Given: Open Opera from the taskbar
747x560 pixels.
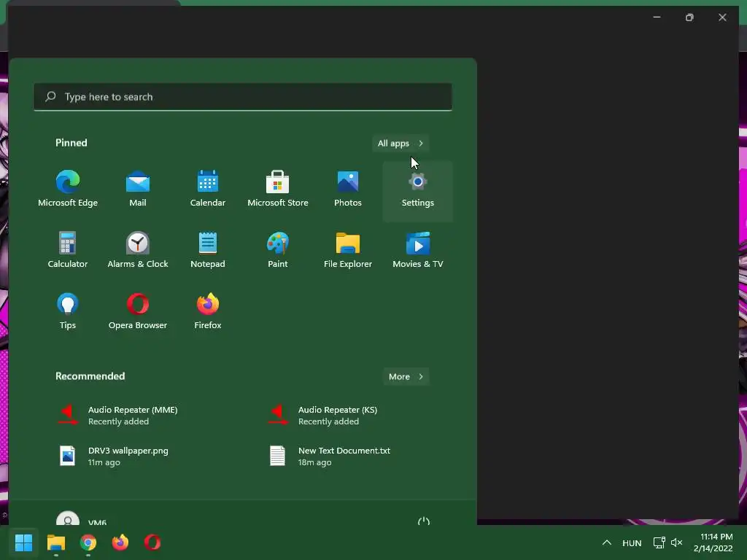Looking at the screenshot, I should pos(152,542).
